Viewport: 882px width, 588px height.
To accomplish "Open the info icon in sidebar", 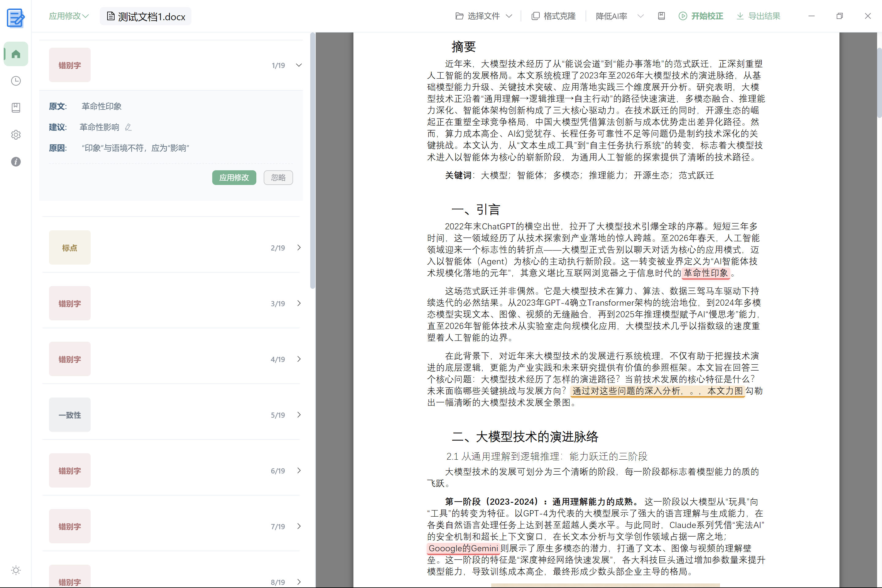I will pos(16,162).
